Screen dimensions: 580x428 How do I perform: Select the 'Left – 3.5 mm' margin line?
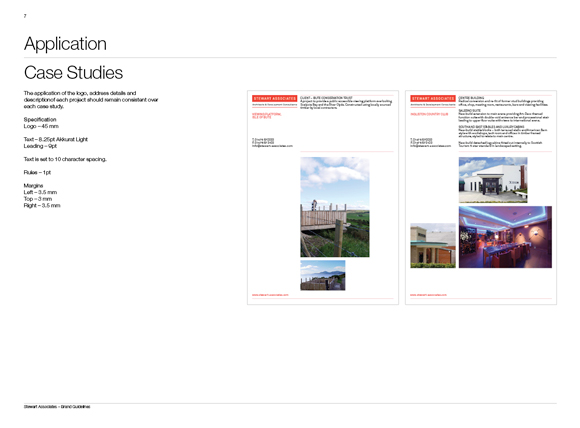(x=40, y=192)
